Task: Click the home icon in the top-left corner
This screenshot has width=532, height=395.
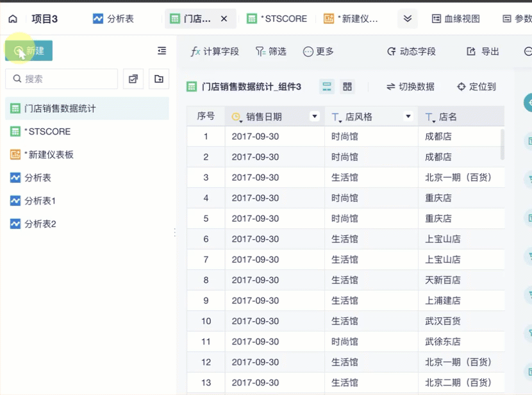Action: point(12,19)
